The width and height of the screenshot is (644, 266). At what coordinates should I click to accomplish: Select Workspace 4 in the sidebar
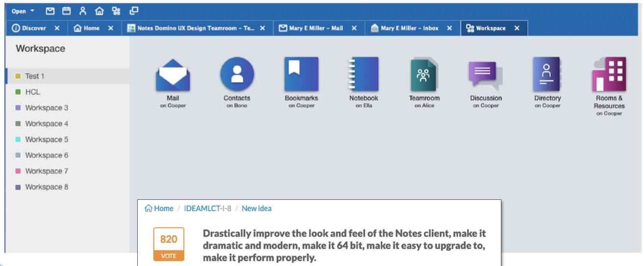click(x=67, y=123)
